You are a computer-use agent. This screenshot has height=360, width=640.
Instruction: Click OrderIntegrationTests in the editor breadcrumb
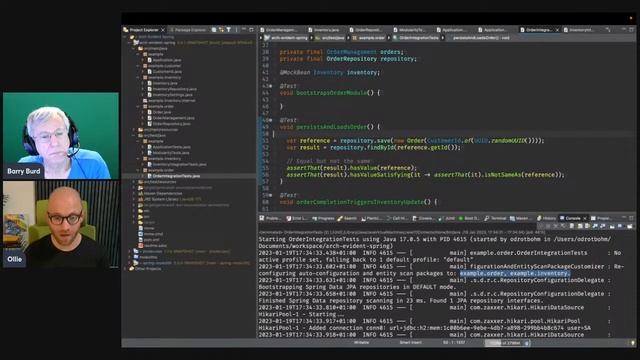click(416, 38)
